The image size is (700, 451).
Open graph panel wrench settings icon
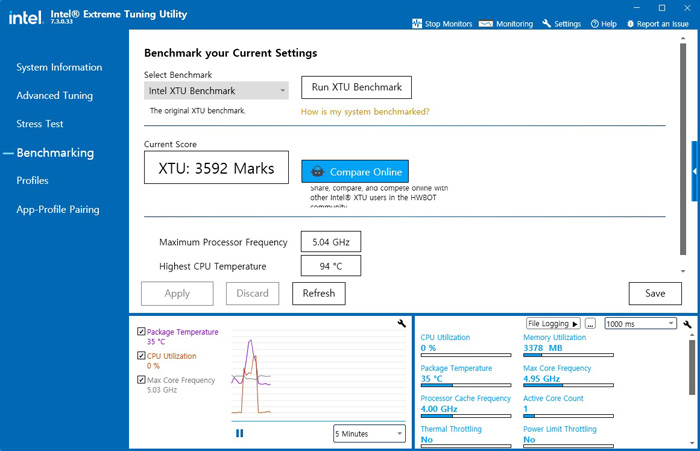click(401, 323)
